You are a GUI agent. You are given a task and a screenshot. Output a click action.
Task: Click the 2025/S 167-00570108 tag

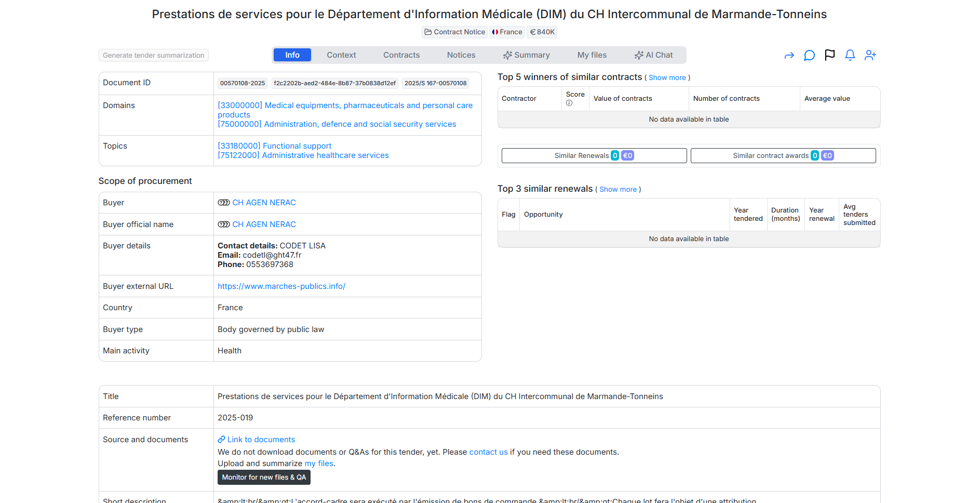(436, 83)
